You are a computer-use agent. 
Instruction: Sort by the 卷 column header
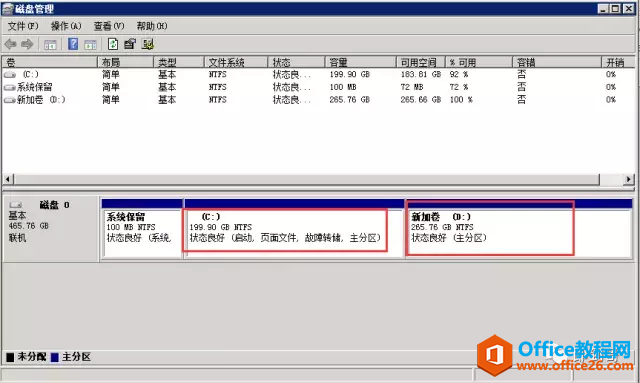50,62
